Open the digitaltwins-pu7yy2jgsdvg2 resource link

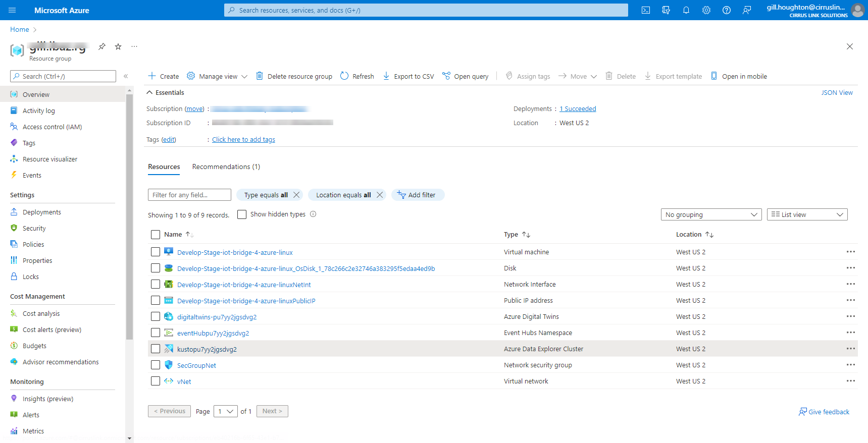(217, 317)
